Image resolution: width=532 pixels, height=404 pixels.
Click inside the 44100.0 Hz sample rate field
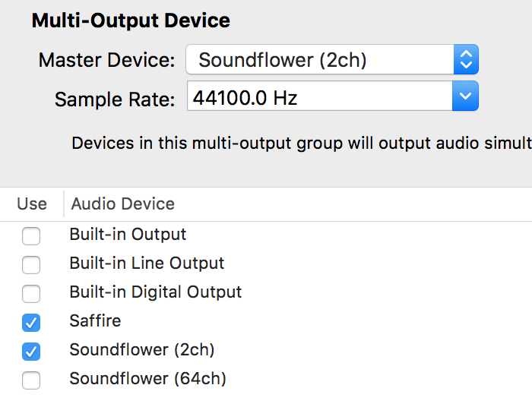pos(319,97)
